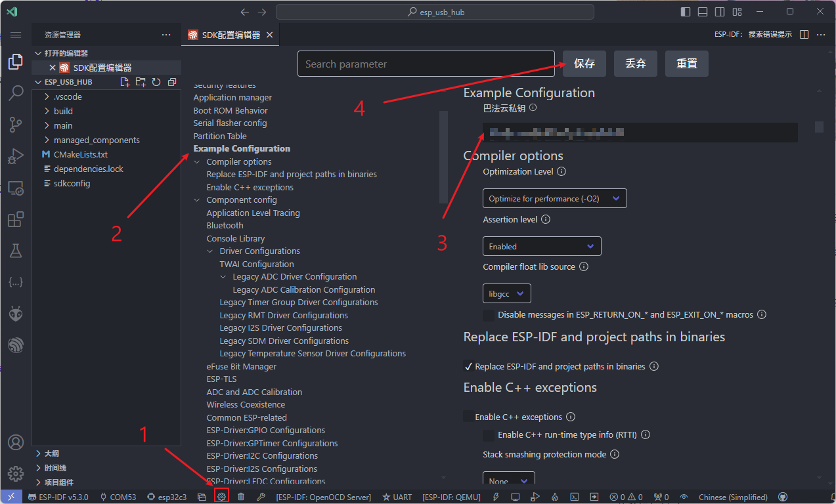Open SDK Configuration Editor gear in status bar
Screen dimensions: 836x504
[221, 497]
